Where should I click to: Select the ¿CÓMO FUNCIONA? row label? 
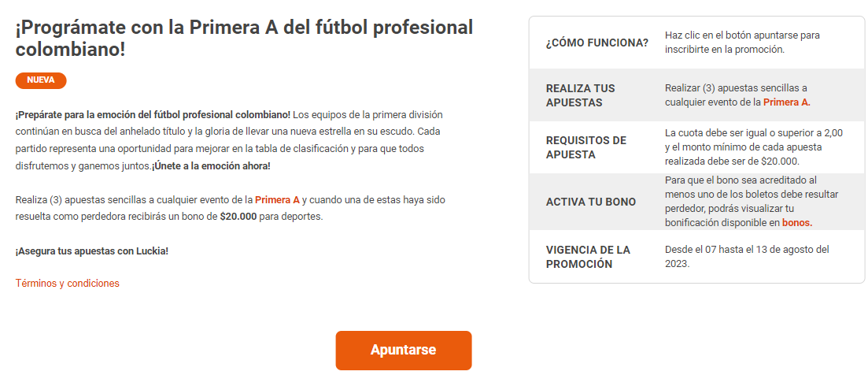click(x=597, y=43)
